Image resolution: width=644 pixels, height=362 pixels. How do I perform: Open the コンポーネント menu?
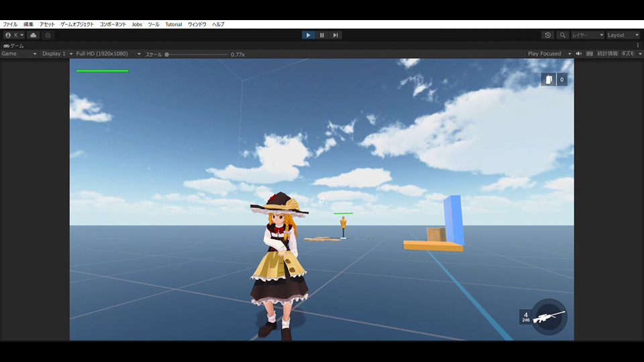click(113, 25)
